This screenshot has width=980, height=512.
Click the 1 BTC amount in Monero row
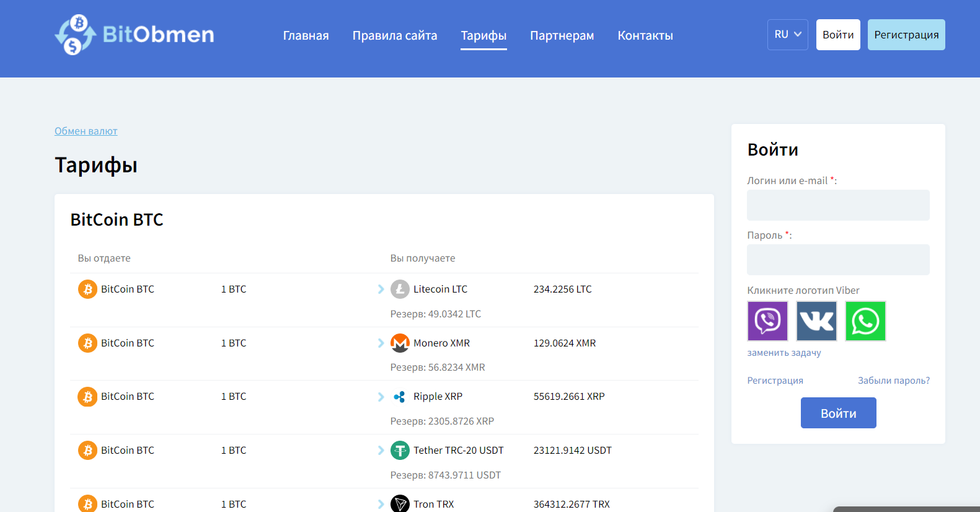point(234,343)
